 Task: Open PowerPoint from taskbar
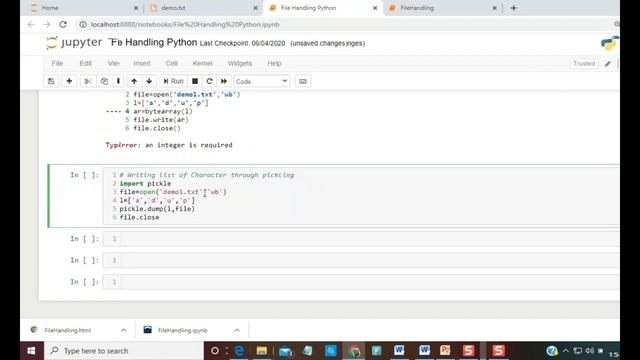[x=445, y=350]
